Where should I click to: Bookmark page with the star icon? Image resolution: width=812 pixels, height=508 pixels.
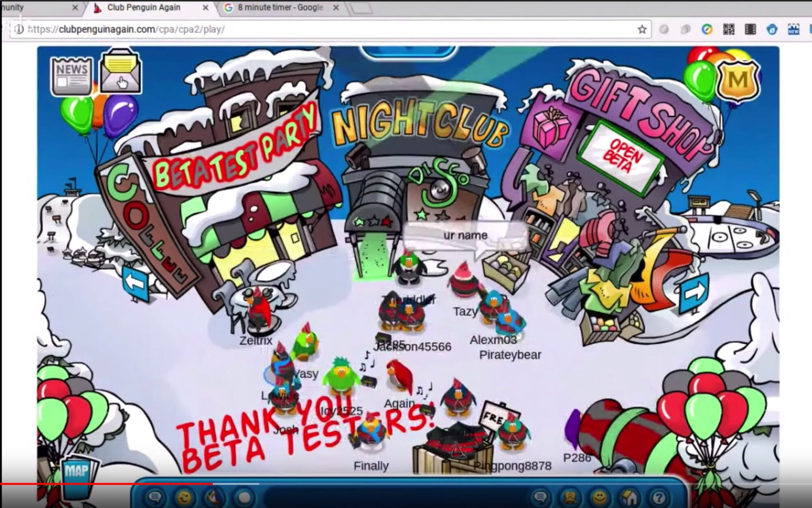[x=642, y=29]
